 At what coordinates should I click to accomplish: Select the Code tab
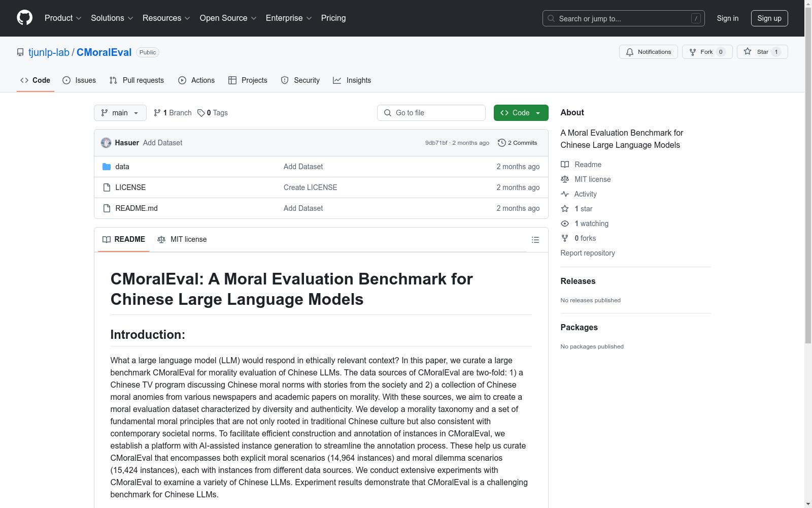35,80
